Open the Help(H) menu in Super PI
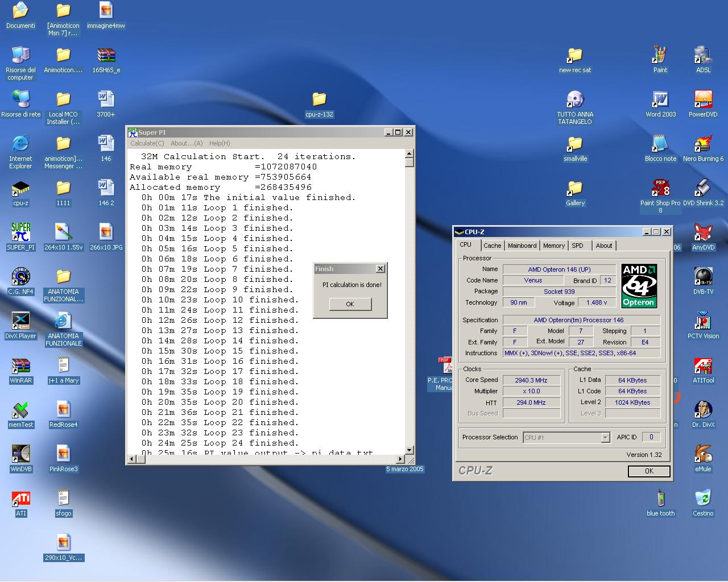This screenshot has width=728, height=582. [x=220, y=143]
